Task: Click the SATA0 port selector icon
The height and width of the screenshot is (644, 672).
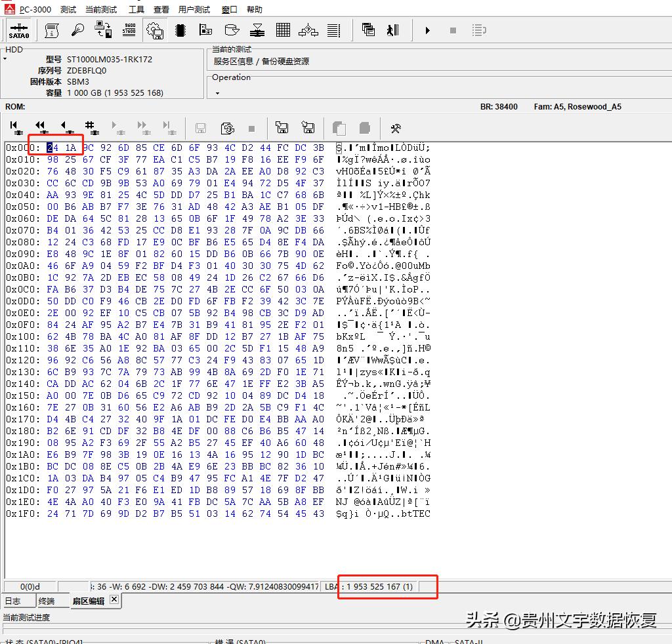Action: point(18,30)
